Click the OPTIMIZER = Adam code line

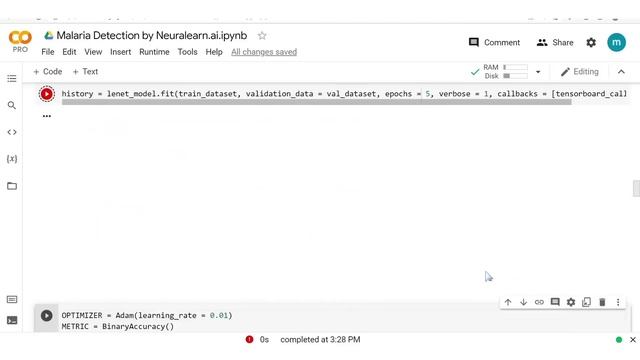(x=147, y=316)
